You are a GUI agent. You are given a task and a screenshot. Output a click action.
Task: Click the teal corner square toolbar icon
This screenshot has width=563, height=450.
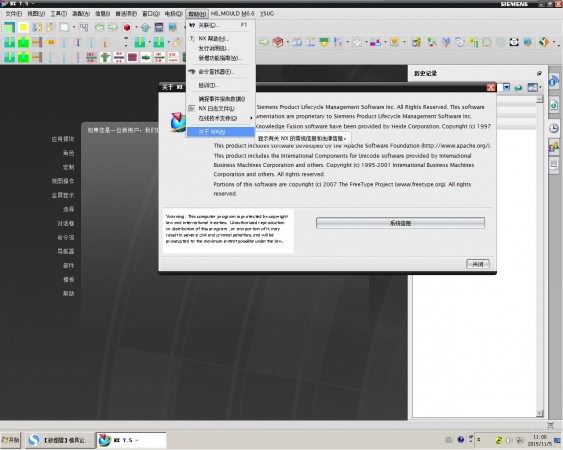click(x=9, y=27)
